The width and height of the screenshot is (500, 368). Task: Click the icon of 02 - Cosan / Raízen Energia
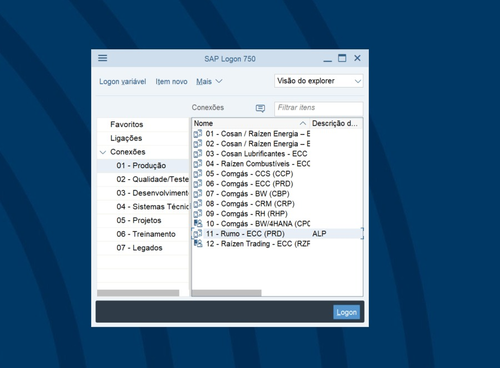click(198, 144)
